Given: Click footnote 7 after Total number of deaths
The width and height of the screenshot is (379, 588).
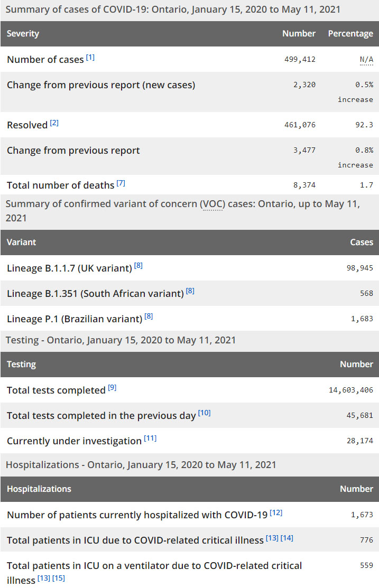Looking at the screenshot, I should point(121,183).
